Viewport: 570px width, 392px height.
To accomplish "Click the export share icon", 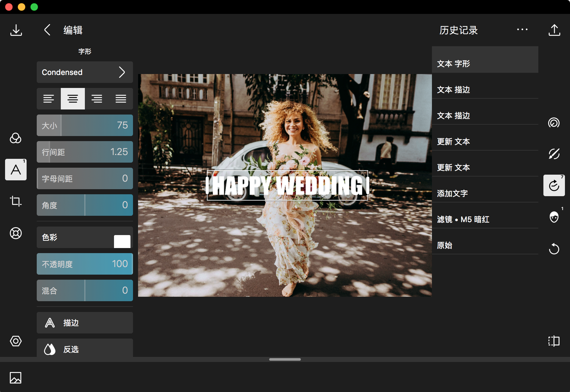I will click(554, 30).
